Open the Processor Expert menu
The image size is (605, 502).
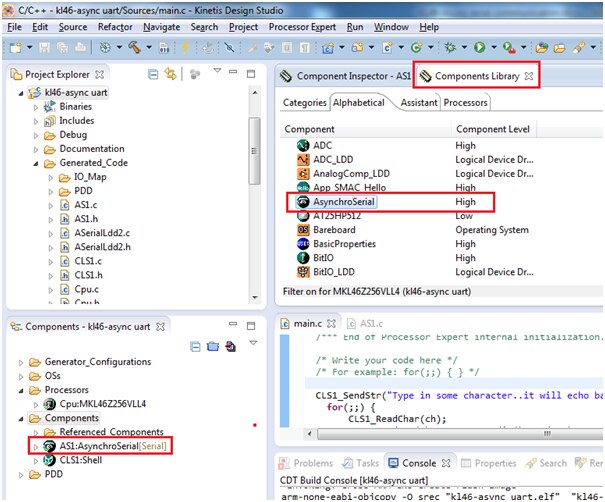click(x=302, y=27)
